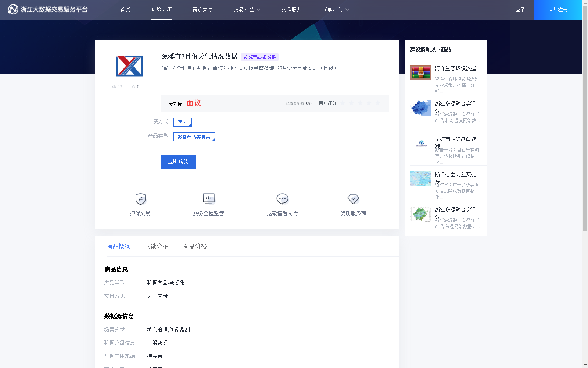Screen dimensions: 588x368
Task: Click the 退款售后无忧 chat bubble icon
Action: pos(282,199)
